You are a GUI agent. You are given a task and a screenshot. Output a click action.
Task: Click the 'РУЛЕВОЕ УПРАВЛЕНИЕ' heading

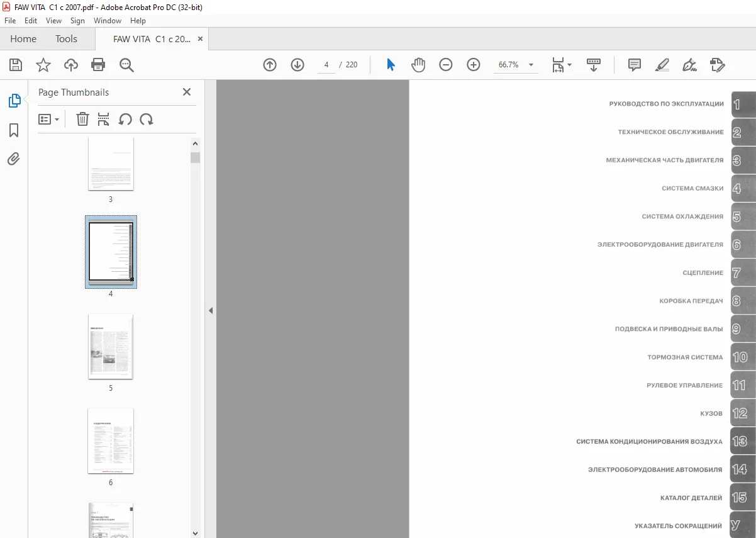pos(685,385)
